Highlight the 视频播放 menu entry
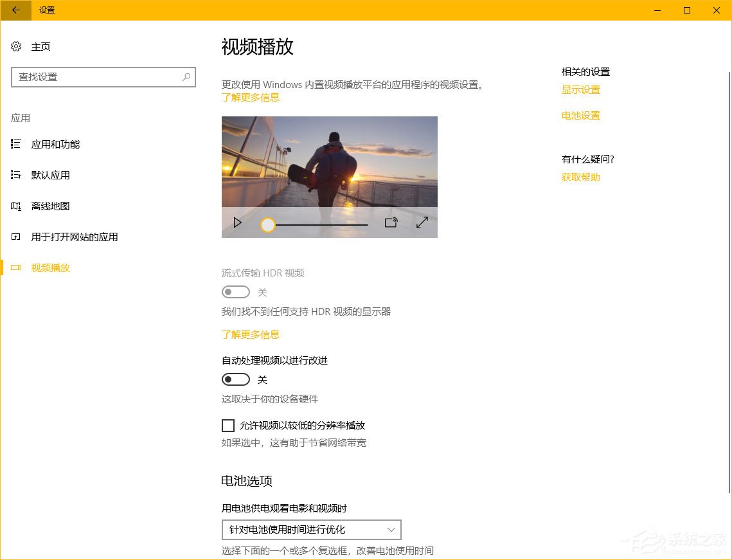Image resolution: width=732 pixels, height=560 pixels. tap(50, 267)
